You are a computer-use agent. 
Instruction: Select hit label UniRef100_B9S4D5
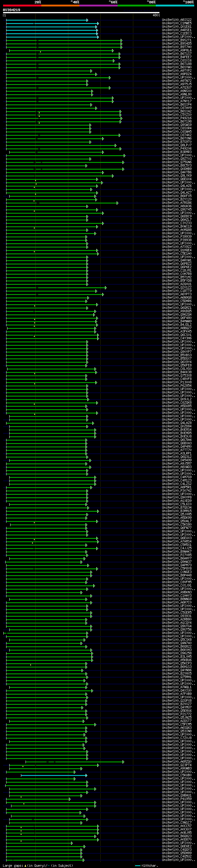(x=177, y=43)
